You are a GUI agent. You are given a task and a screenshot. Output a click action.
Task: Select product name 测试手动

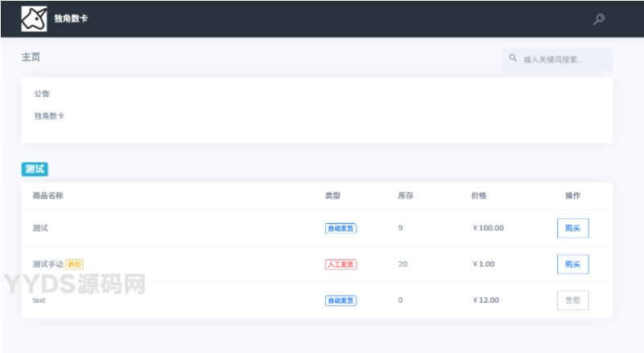47,264
